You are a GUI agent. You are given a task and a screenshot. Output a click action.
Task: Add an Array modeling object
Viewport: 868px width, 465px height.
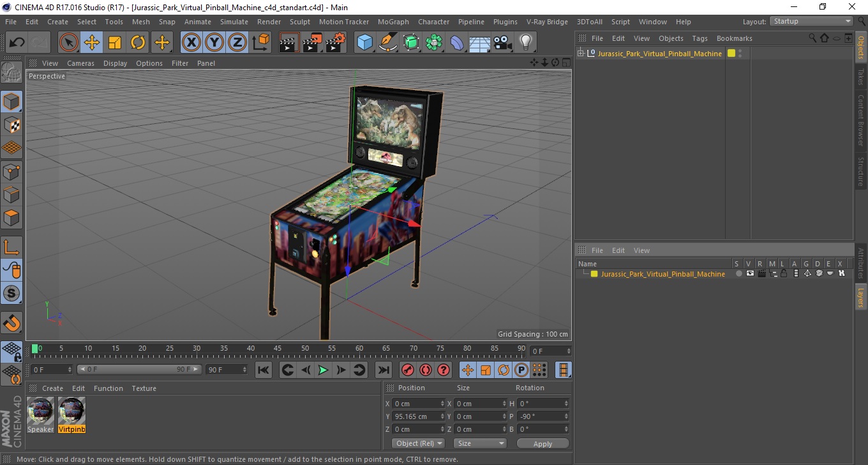point(434,43)
